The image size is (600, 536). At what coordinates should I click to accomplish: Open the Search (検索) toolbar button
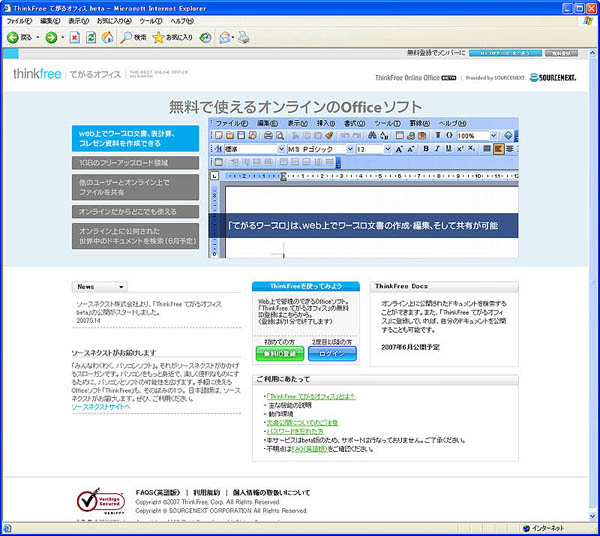tap(133, 37)
